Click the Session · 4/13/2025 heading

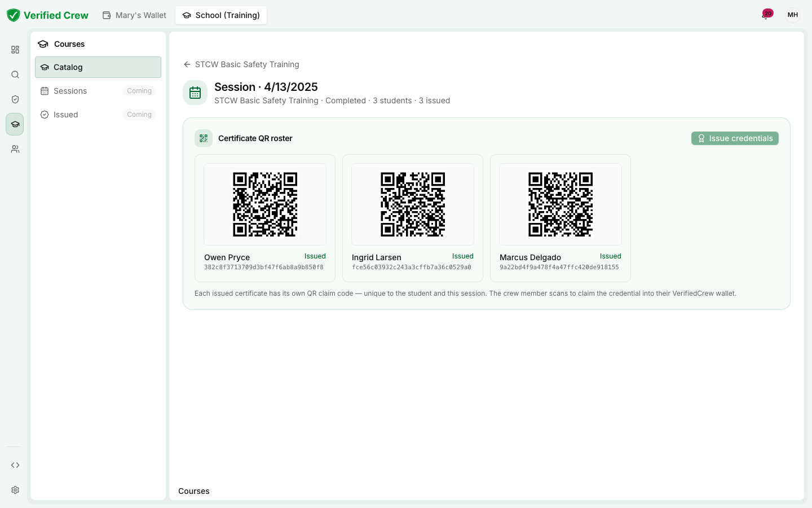pos(266,87)
